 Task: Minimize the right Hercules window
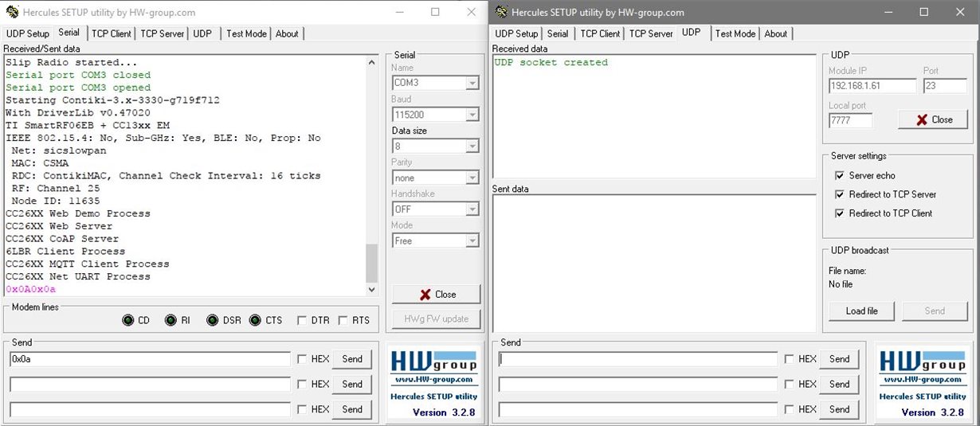pyautogui.click(x=887, y=12)
